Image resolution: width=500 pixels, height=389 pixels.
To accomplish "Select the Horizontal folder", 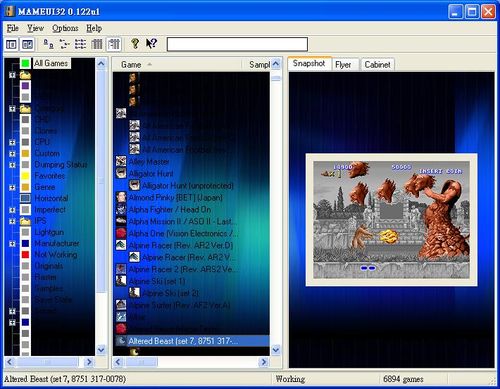I will 51,198.
